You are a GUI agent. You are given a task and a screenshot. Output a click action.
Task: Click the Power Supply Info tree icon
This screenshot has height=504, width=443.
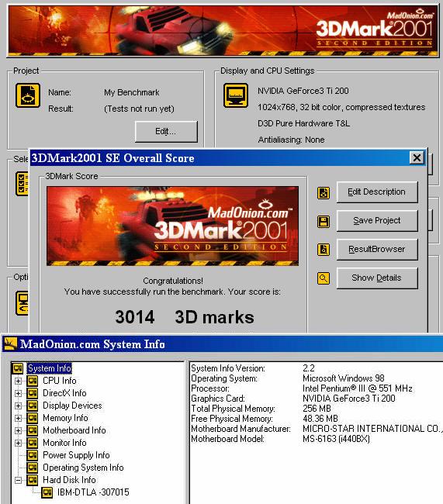tap(32, 455)
